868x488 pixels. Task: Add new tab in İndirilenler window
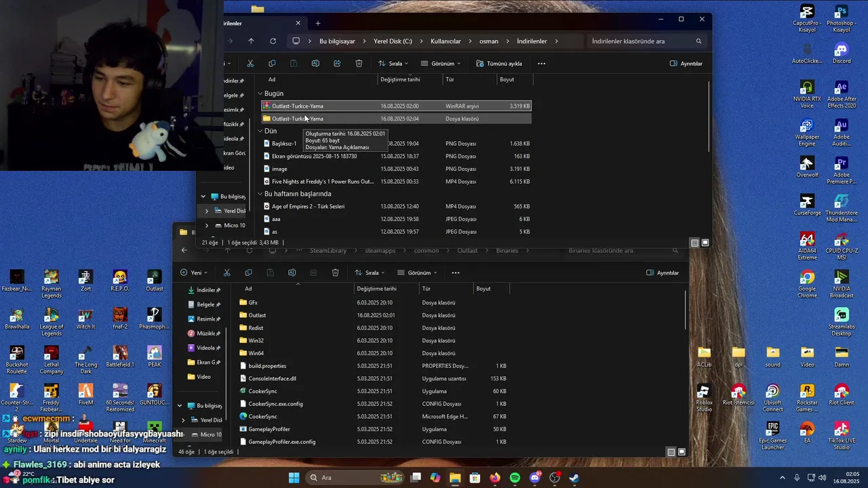tap(318, 23)
